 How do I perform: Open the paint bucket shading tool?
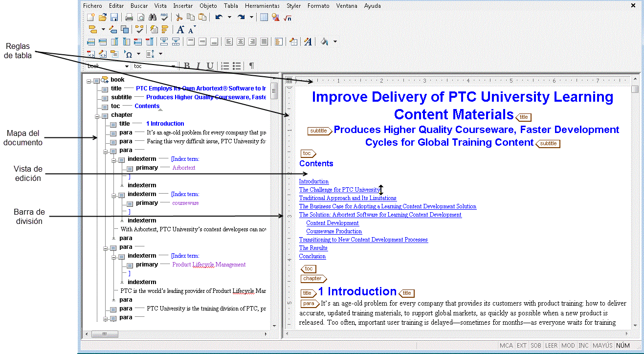(324, 42)
